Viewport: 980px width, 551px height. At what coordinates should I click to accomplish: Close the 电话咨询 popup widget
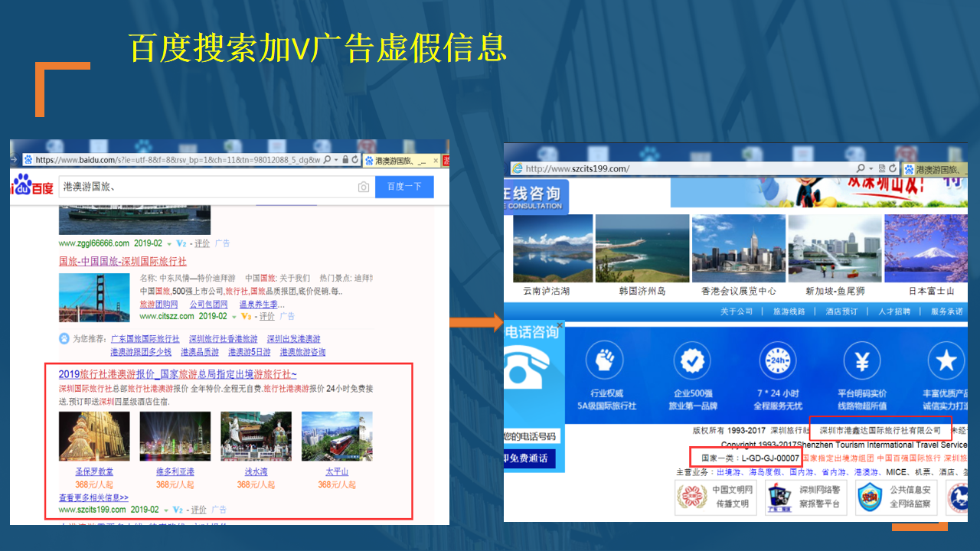(x=560, y=325)
